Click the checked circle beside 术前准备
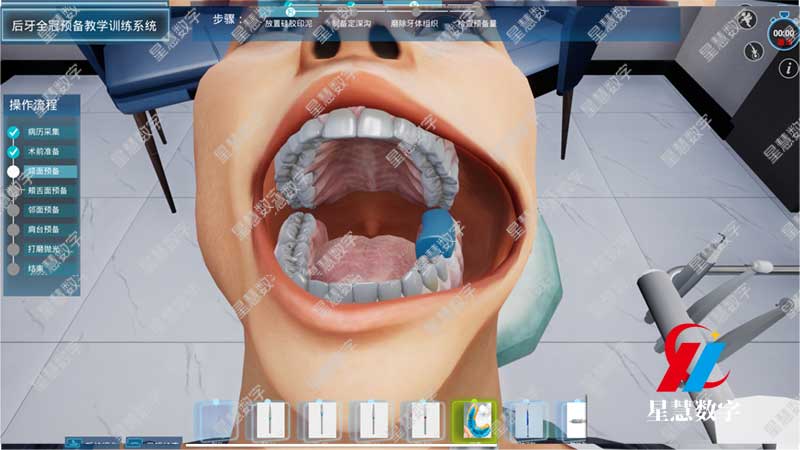 (13, 152)
